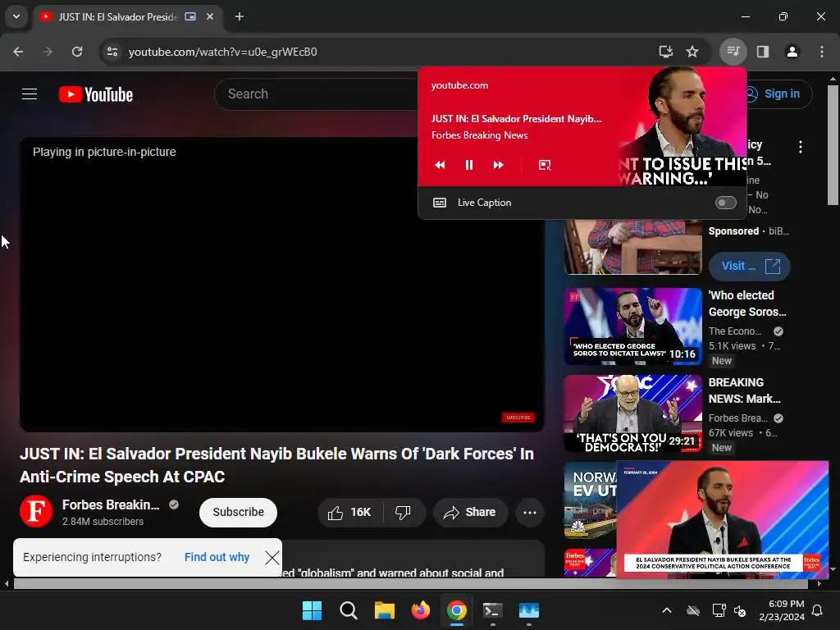
Task: Toggle the media control button in toolbar
Action: click(x=733, y=52)
